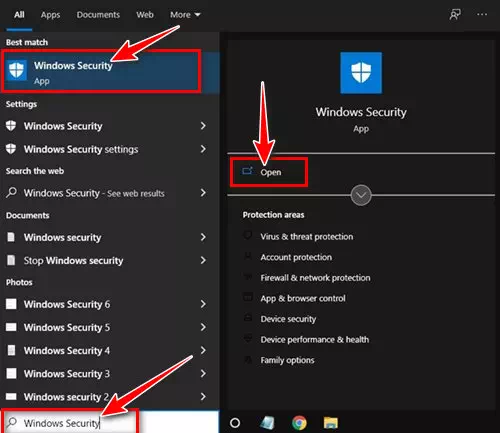
Task: Click the Open icon next to Open label
Action: (247, 171)
